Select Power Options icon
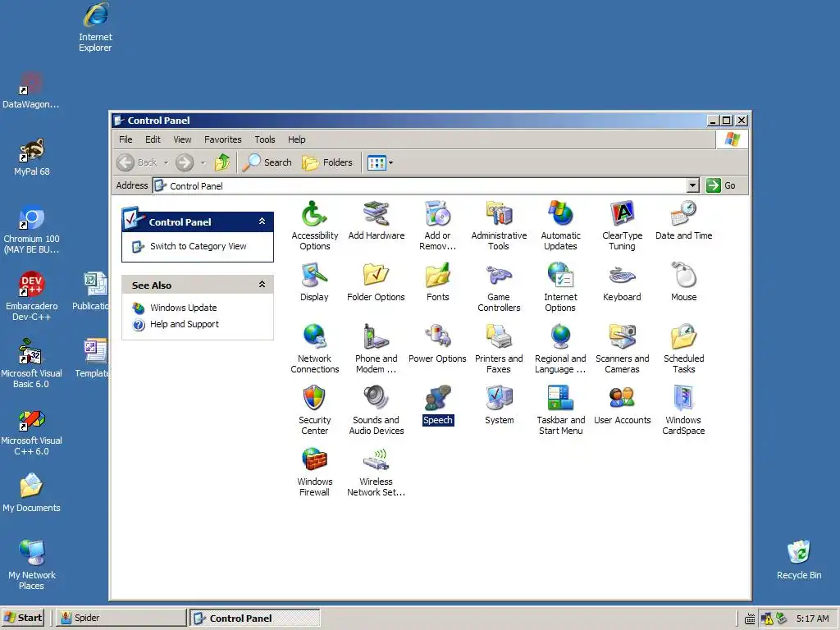This screenshot has width=840, height=630. [438, 336]
